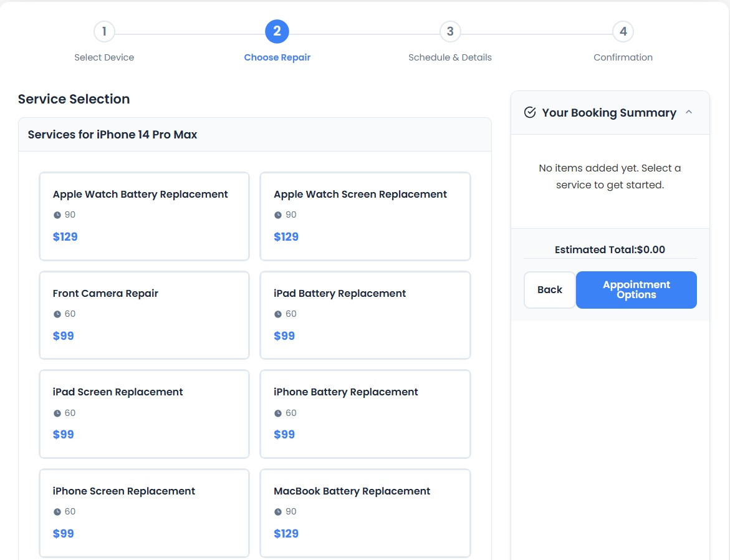Click clock icon on Apple Watch Screen Replacement
The height and width of the screenshot is (560, 730).
pos(278,215)
